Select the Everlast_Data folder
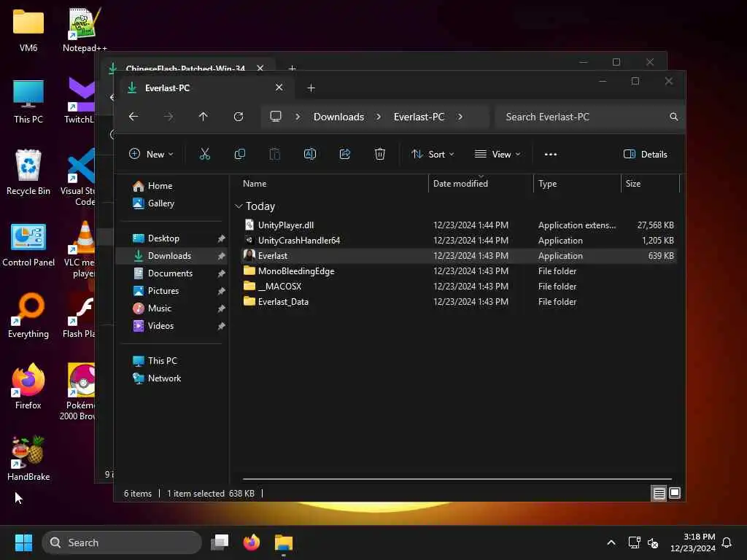The image size is (747, 560). click(459, 301)
